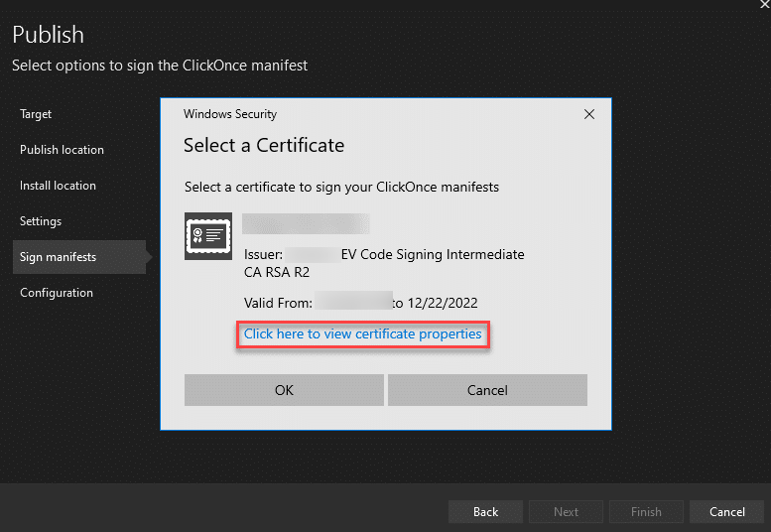Close the Windows Security dialog
771x532 pixels.
tap(589, 114)
